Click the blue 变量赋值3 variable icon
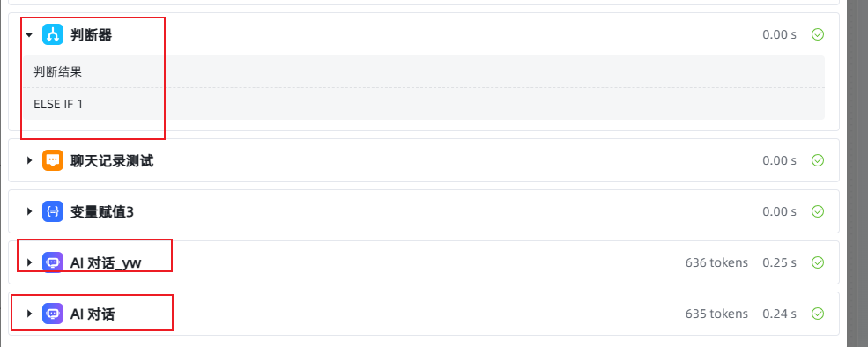 (x=53, y=211)
